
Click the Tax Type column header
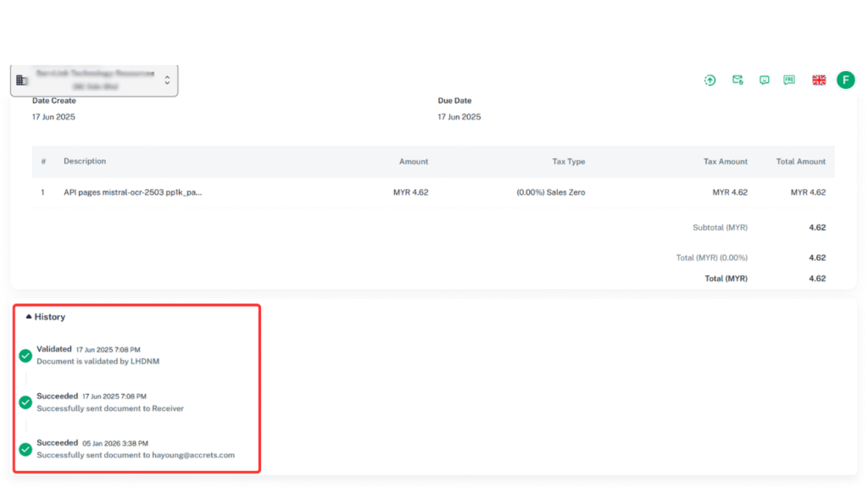570,161
